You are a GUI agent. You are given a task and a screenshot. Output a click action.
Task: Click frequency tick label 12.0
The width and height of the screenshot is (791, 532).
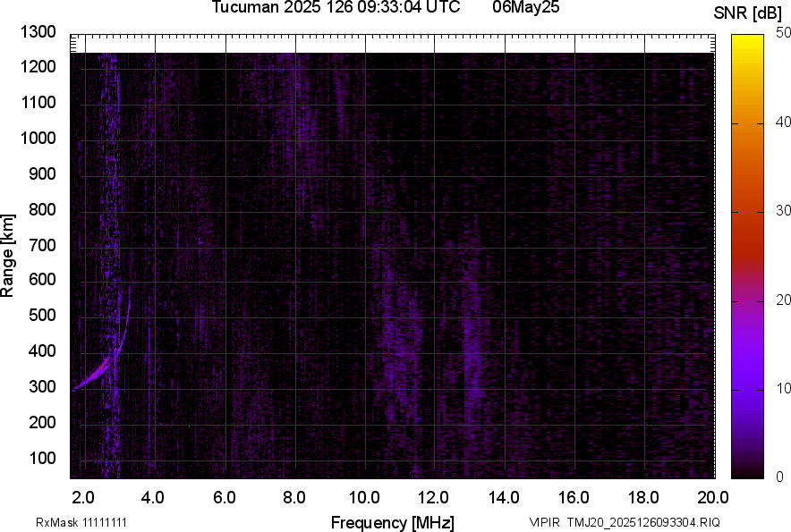(434, 498)
